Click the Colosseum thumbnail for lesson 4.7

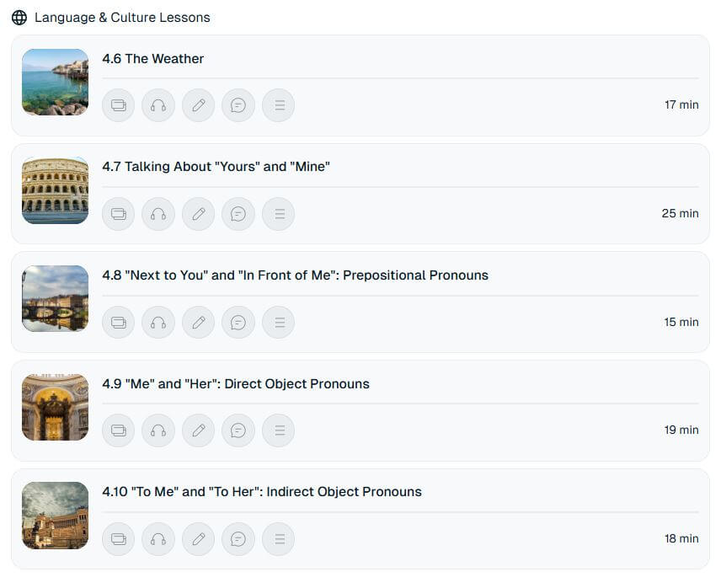pyautogui.click(x=55, y=190)
